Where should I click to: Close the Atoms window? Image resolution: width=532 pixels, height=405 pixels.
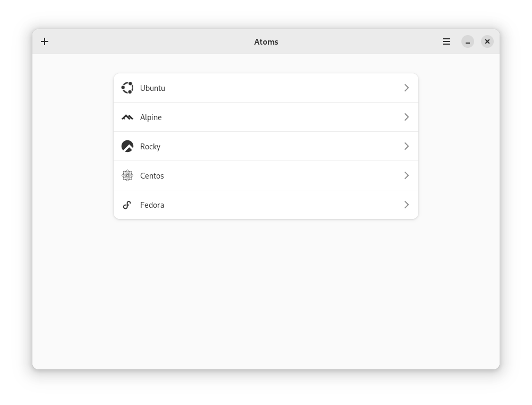coord(487,41)
